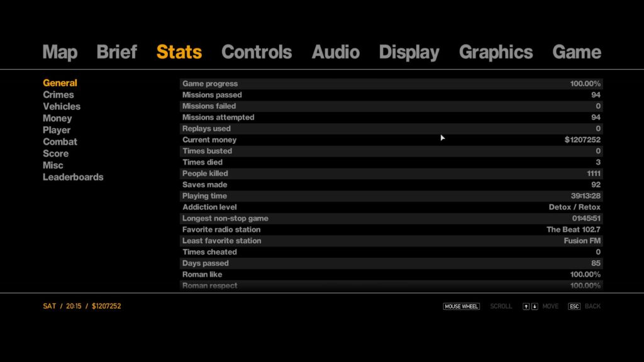Click the ESC key icon next to BACK
The image size is (644, 362).
tap(574, 306)
